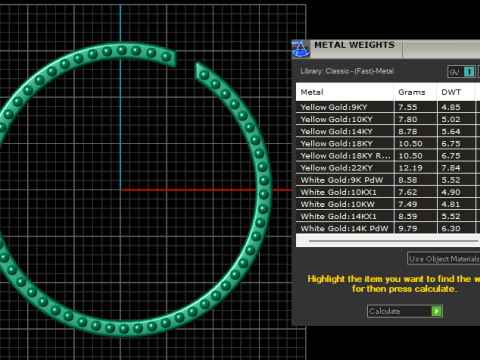The width and height of the screenshot is (480, 360).
Task: Click the Library: Classic - (Fast)-Metal label
Action: pos(347,71)
